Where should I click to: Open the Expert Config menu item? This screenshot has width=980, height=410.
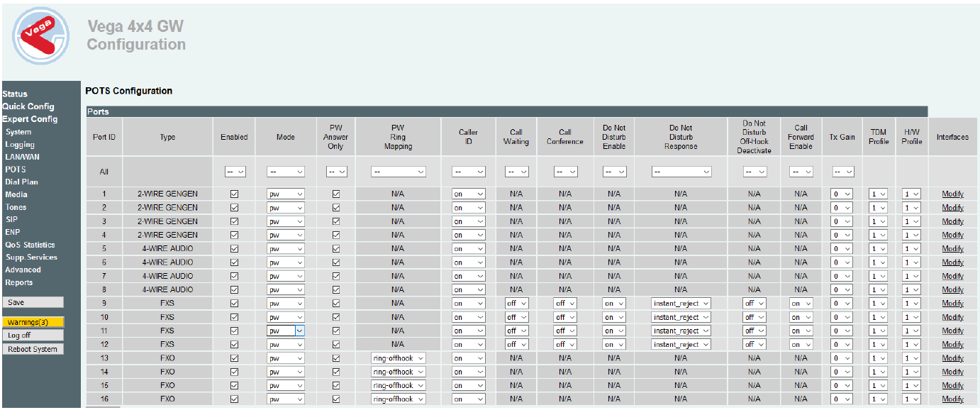30,119
